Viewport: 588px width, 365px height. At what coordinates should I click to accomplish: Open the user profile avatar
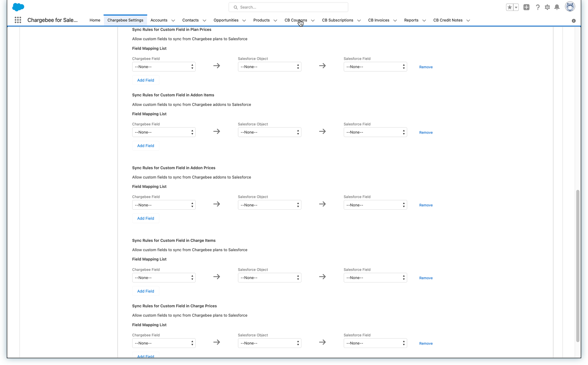coord(570,7)
